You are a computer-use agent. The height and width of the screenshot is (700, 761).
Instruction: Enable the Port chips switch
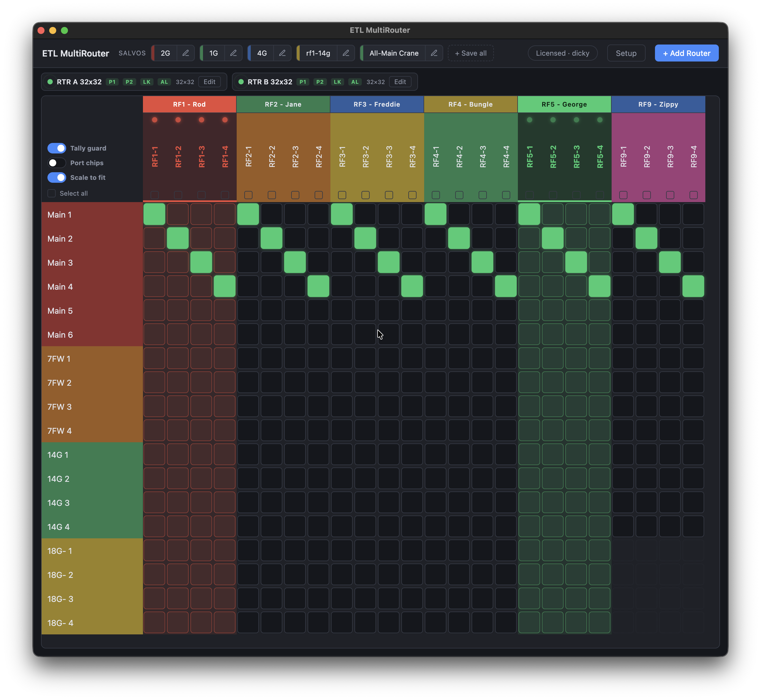pyautogui.click(x=57, y=163)
